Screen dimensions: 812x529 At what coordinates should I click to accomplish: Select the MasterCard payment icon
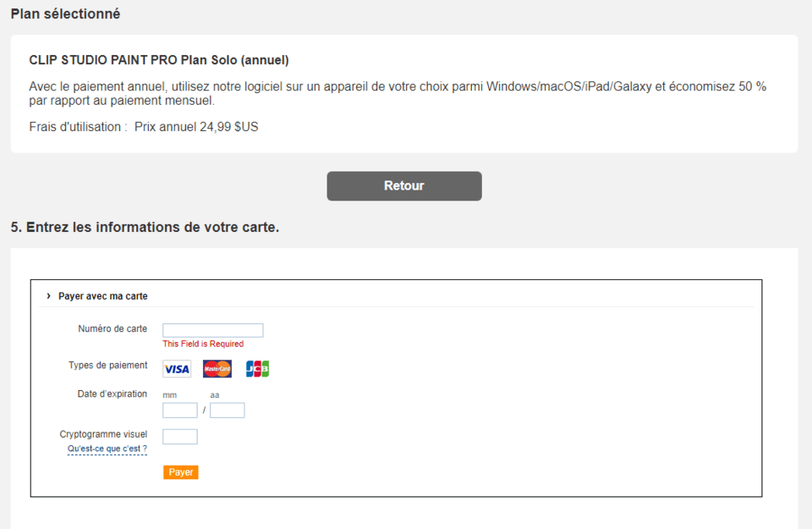point(217,369)
